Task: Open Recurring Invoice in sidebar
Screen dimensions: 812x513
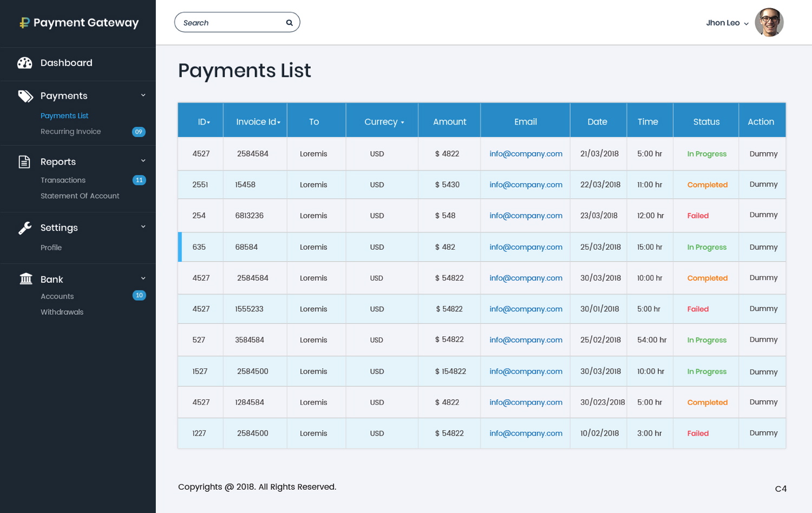Action: 70,132
